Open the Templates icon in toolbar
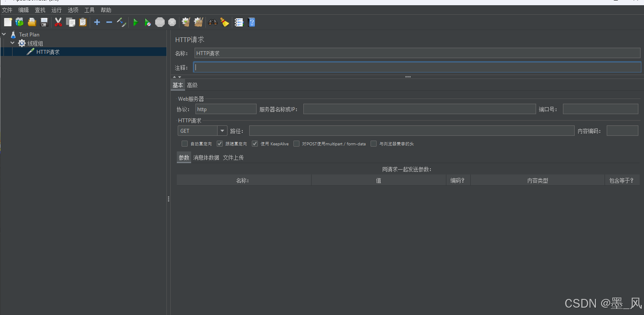Screen dimensions: 644x315 click(20, 22)
